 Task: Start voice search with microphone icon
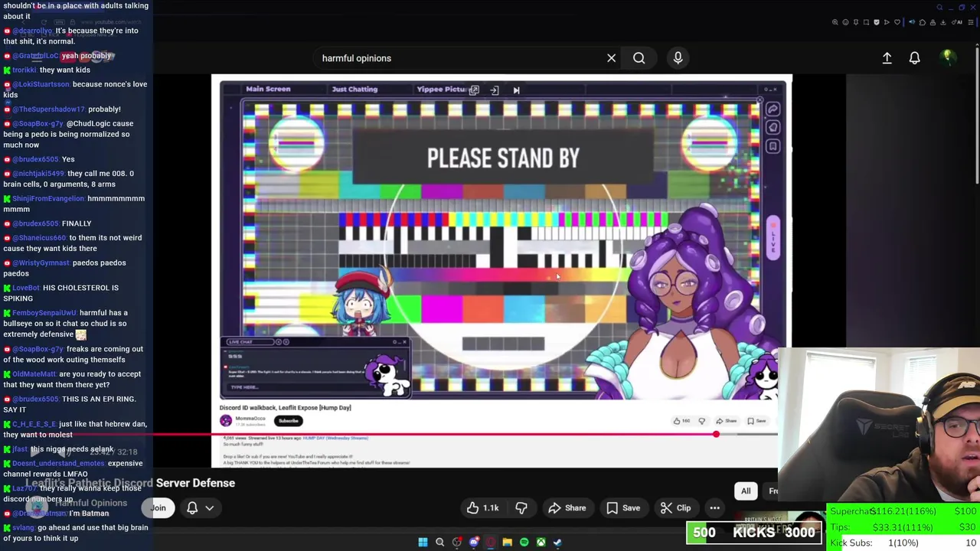[x=678, y=58]
